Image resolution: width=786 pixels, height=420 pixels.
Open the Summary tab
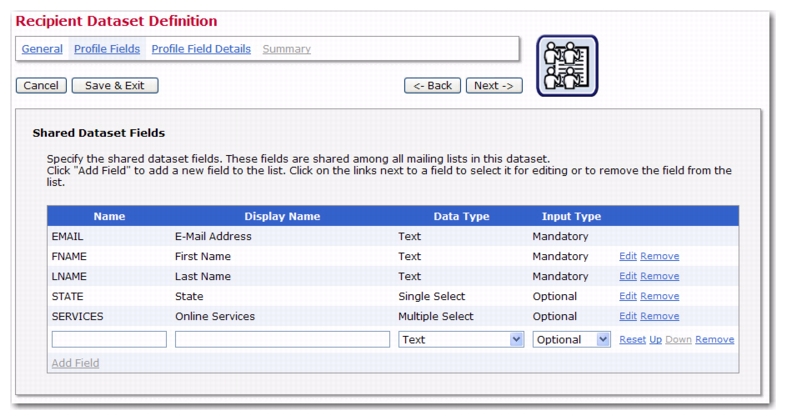(x=287, y=49)
